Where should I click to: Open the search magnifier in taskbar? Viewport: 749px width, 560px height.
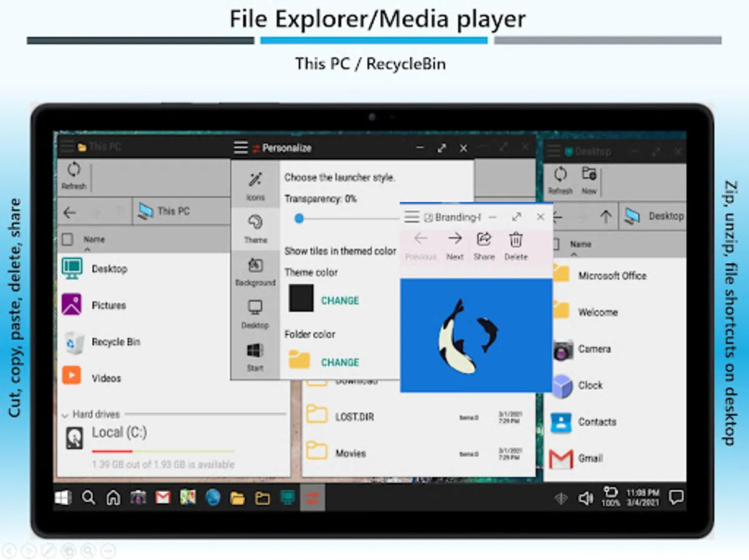point(89,498)
